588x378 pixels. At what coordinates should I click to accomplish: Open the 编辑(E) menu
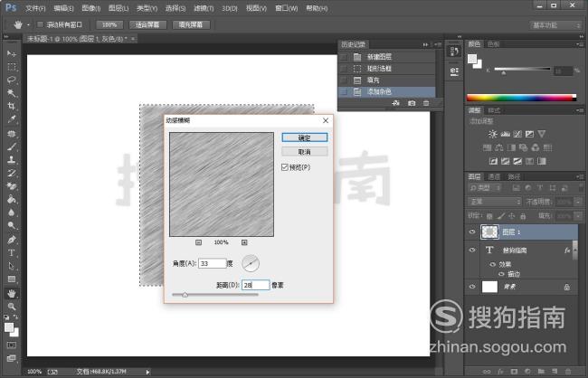point(63,8)
